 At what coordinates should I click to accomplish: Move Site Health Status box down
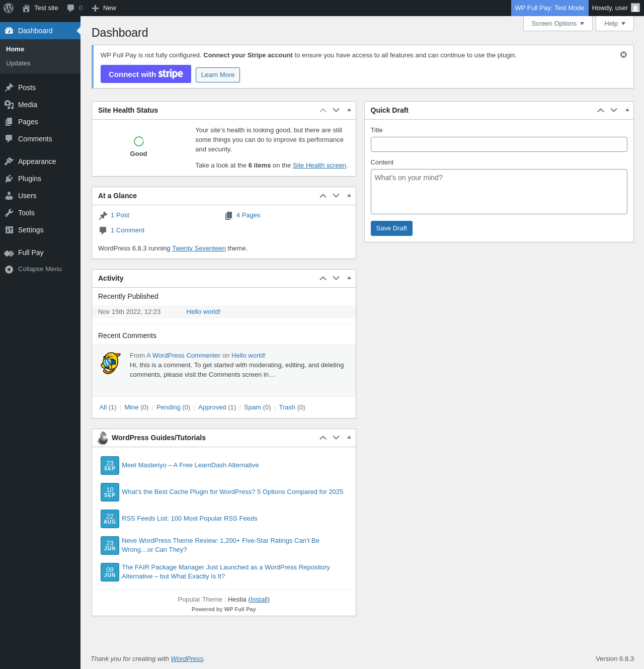(336, 110)
